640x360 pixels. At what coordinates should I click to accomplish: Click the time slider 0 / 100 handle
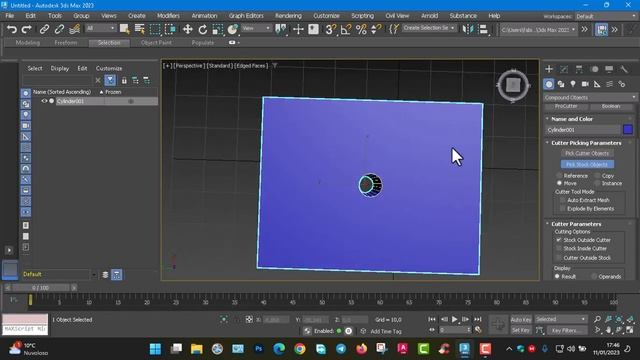40,288
